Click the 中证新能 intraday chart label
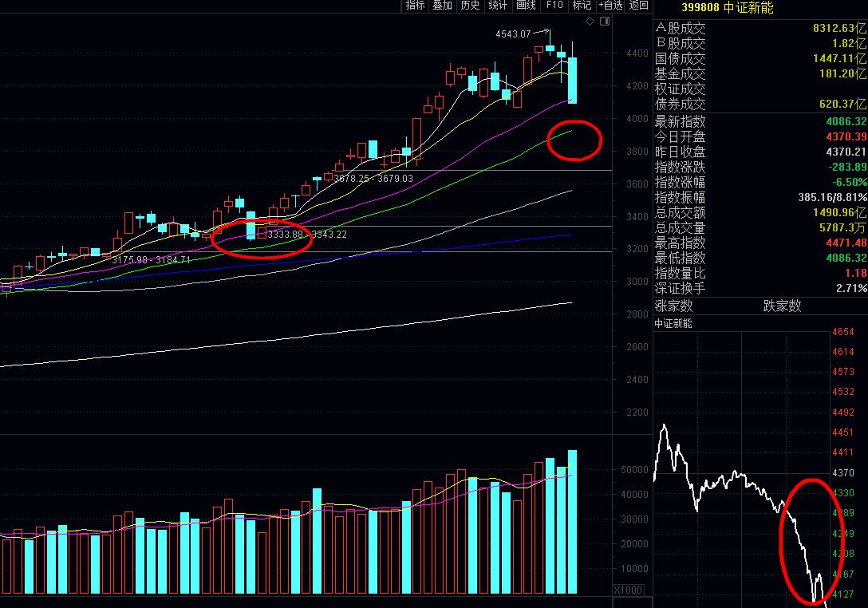Image resolution: width=868 pixels, height=608 pixels. pyautogui.click(x=673, y=323)
